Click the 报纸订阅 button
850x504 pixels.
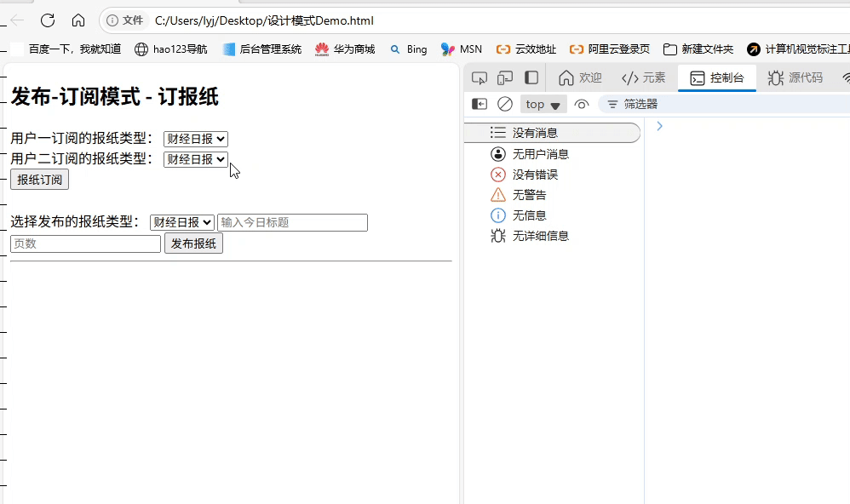39,180
